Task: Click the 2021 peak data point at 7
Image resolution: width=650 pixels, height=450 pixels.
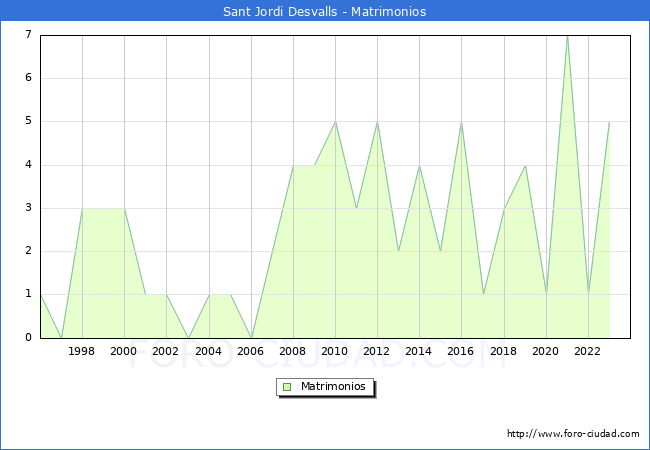Action: (568, 36)
